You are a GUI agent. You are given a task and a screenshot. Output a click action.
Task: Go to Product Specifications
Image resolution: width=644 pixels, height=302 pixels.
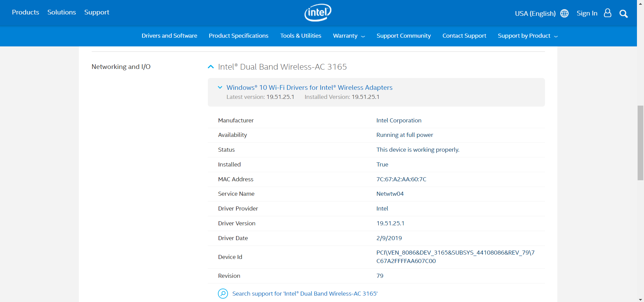coord(238,36)
